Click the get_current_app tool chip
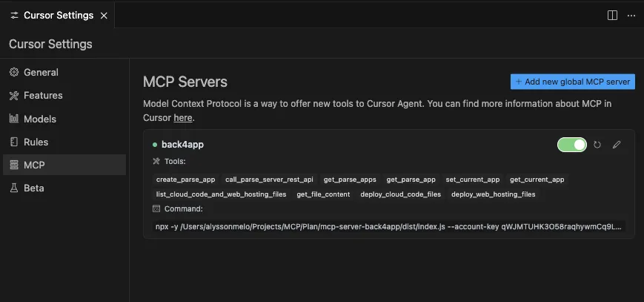The height and width of the screenshot is (302, 644). tap(537, 180)
